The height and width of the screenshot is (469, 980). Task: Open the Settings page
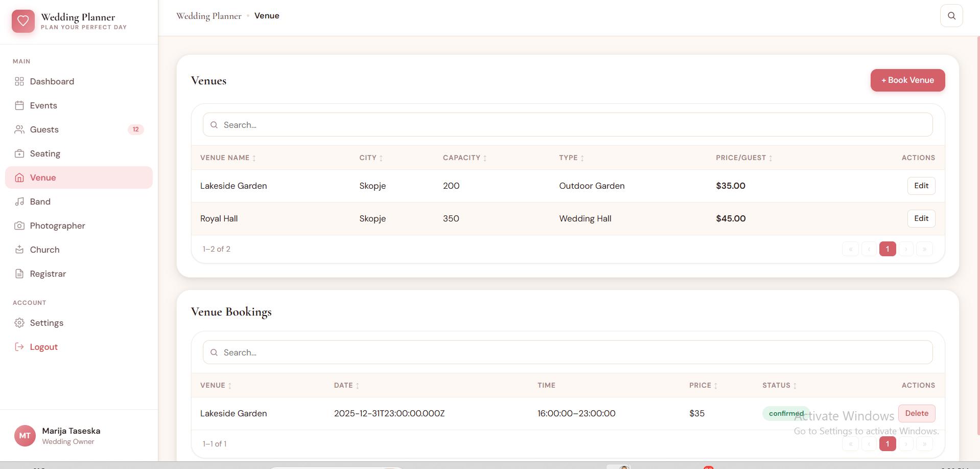(x=46, y=323)
